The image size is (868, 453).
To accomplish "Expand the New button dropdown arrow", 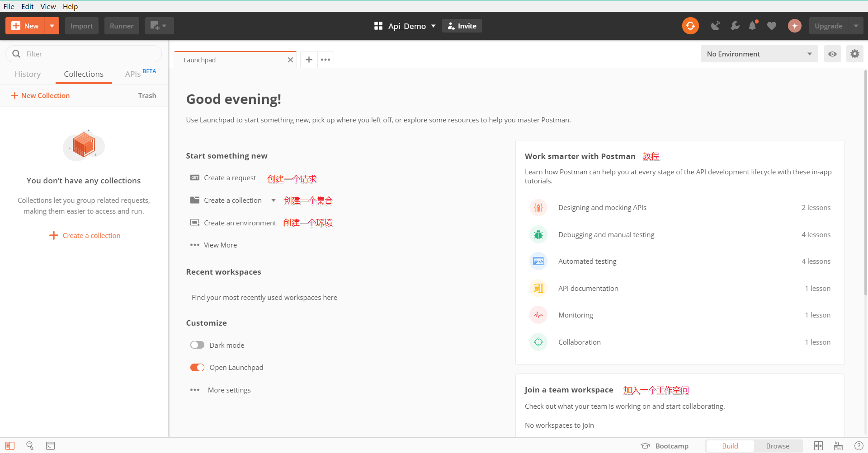I will point(52,26).
